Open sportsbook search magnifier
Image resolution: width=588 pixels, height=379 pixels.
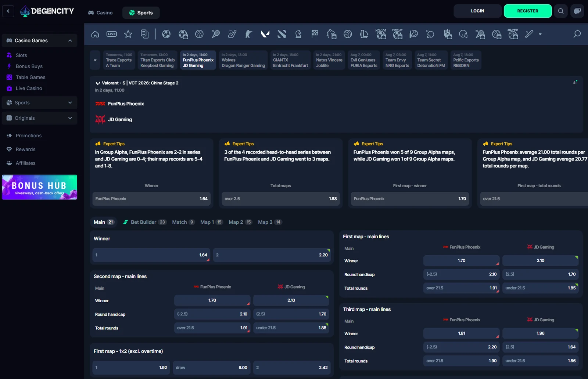[577, 34]
